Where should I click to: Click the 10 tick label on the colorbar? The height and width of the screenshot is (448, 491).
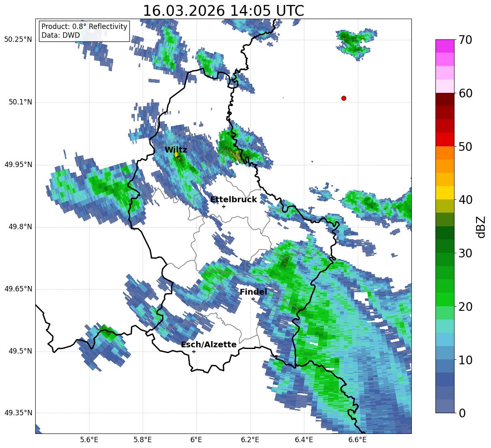(x=465, y=360)
